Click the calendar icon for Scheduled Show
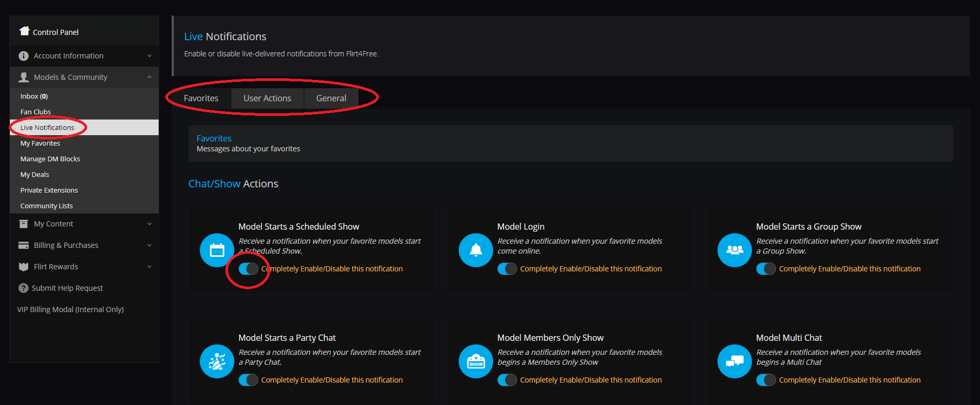This screenshot has height=405, width=980. (217, 251)
